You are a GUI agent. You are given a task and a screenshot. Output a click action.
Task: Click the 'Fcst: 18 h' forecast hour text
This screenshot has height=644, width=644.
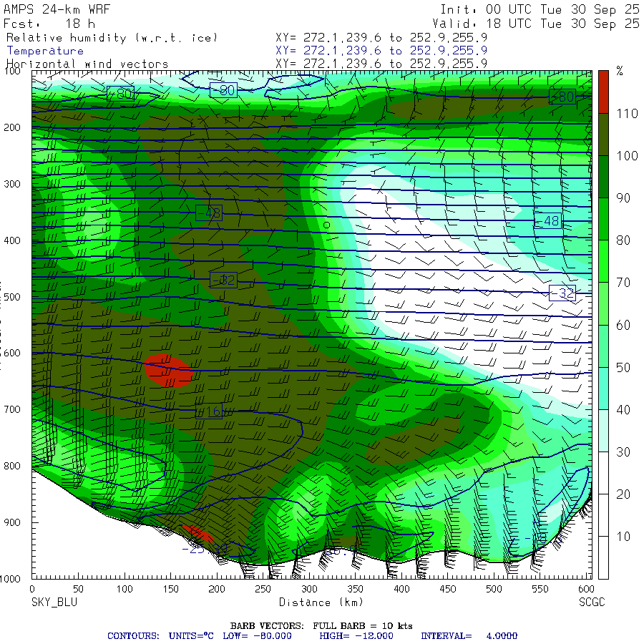[49, 24]
